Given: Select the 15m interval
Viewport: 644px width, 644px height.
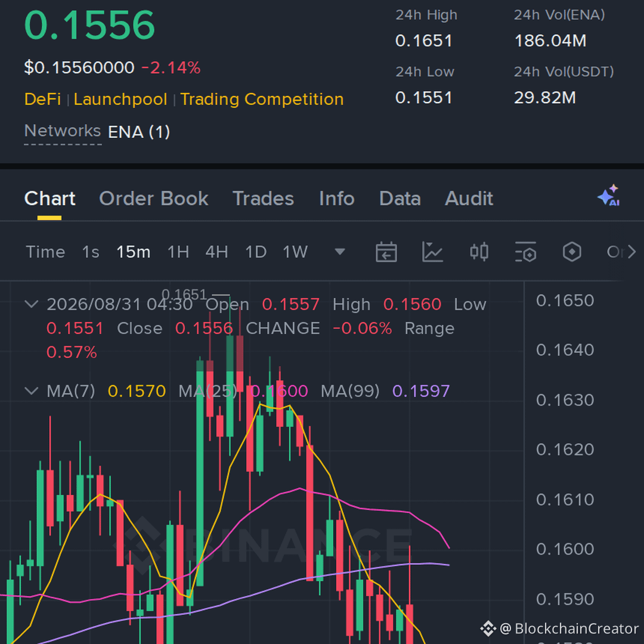Looking at the screenshot, I should tap(133, 252).
